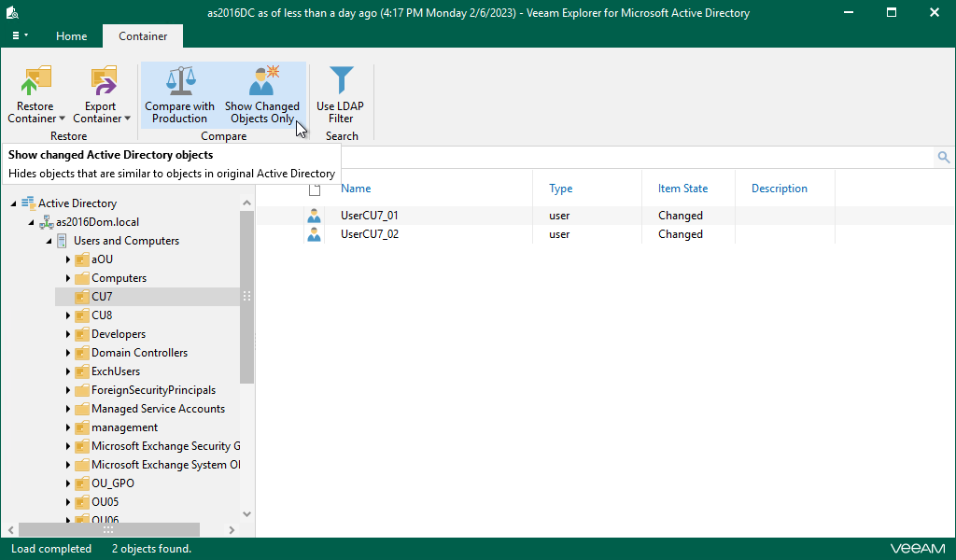This screenshot has width=956, height=560.
Task: Select the UserCU7_01 row name
Action: [x=370, y=216]
